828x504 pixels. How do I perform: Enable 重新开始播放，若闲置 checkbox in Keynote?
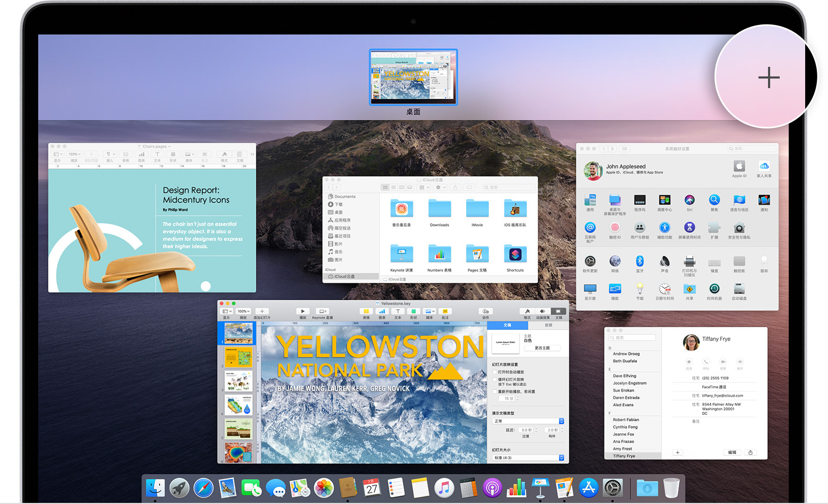point(495,392)
